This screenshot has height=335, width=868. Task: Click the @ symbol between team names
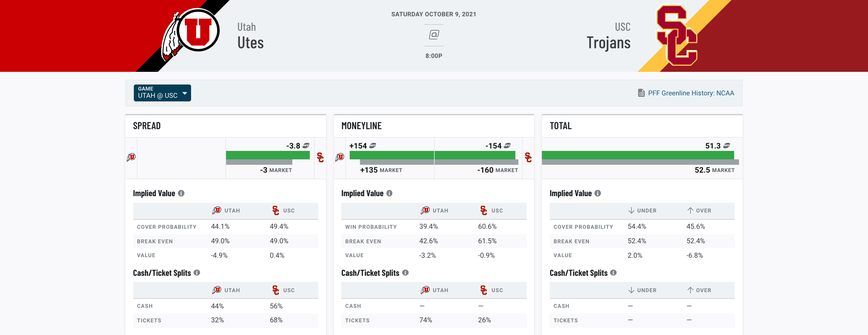click(434, 35)
